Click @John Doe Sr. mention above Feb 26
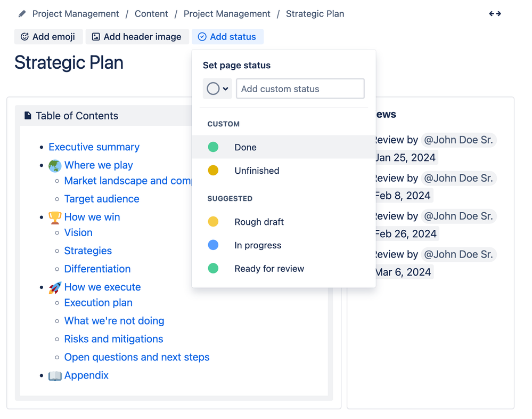The height and width of the screenshot is (419, 532). (x=459, y=216)
